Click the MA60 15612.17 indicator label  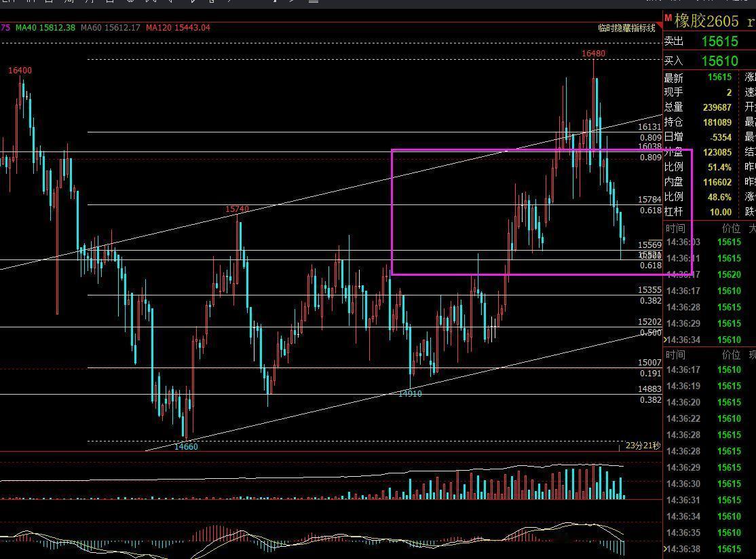[111, 28]
